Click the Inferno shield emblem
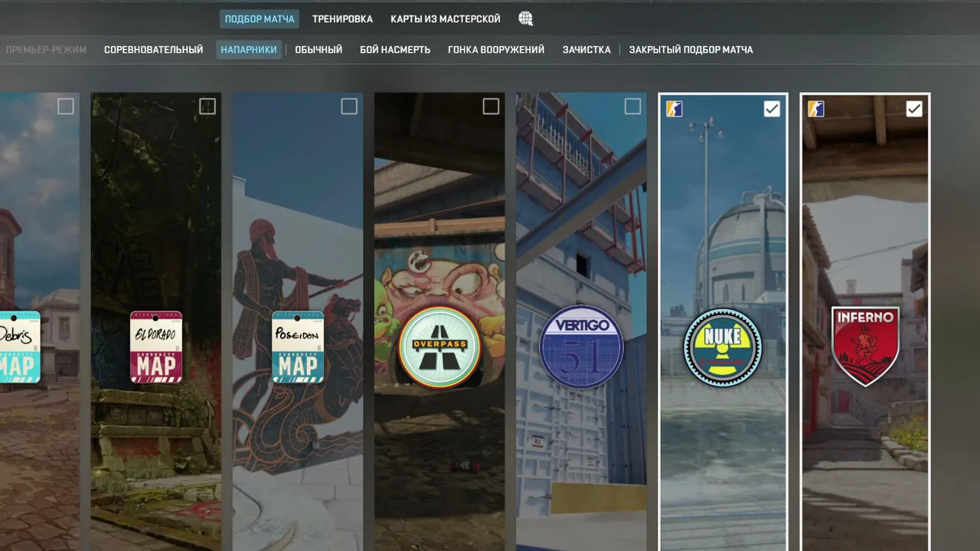 click(x=865, y=347)
